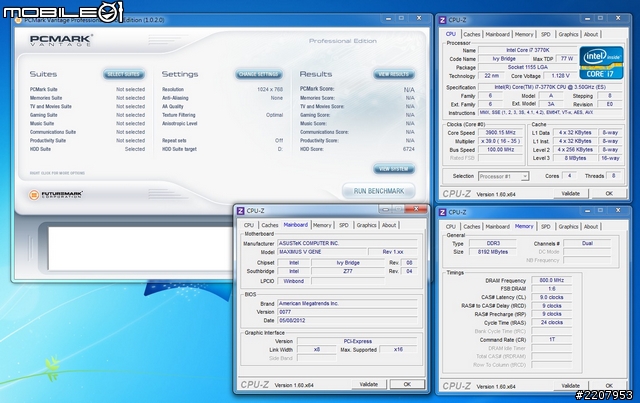640x403 pixels.
Task: Start the test with Run Benchmark
Action: pos(379,191)
